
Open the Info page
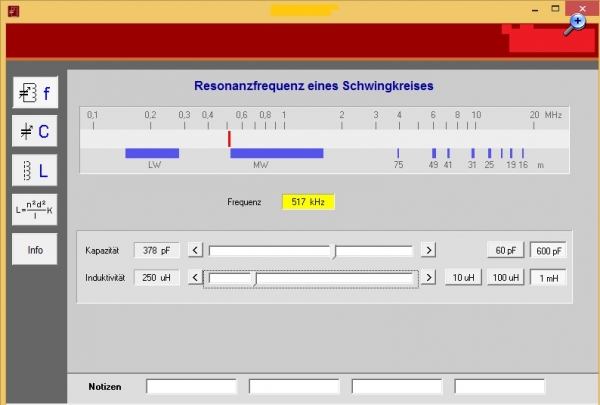[34, 249]
